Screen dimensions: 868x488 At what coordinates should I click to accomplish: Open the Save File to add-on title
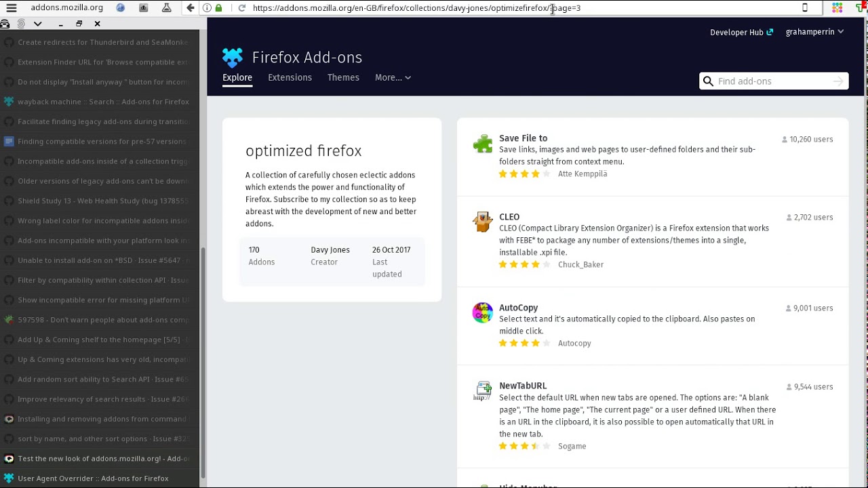click(x=523, y=138)
